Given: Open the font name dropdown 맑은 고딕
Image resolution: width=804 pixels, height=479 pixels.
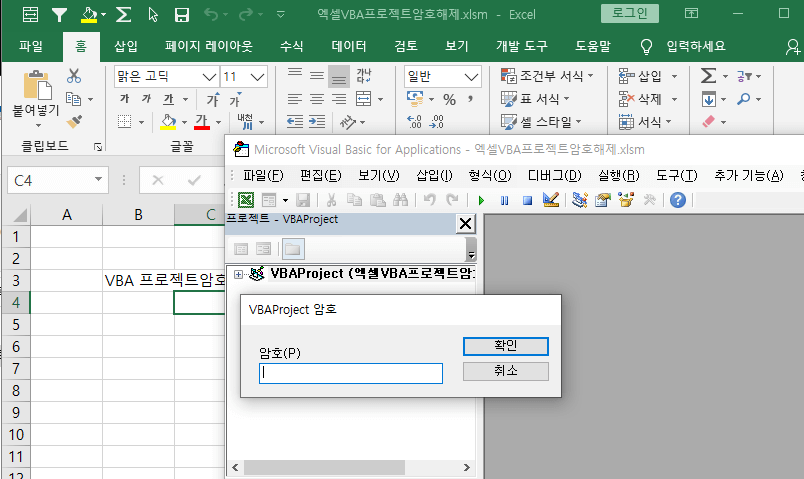Looking at the screenshot, I should (x=209, y=77).
